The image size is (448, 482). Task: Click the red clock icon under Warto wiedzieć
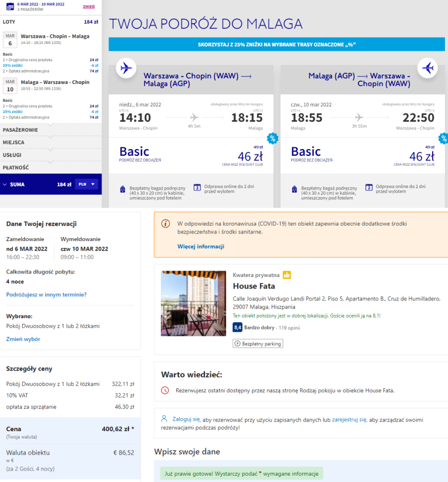165,391
